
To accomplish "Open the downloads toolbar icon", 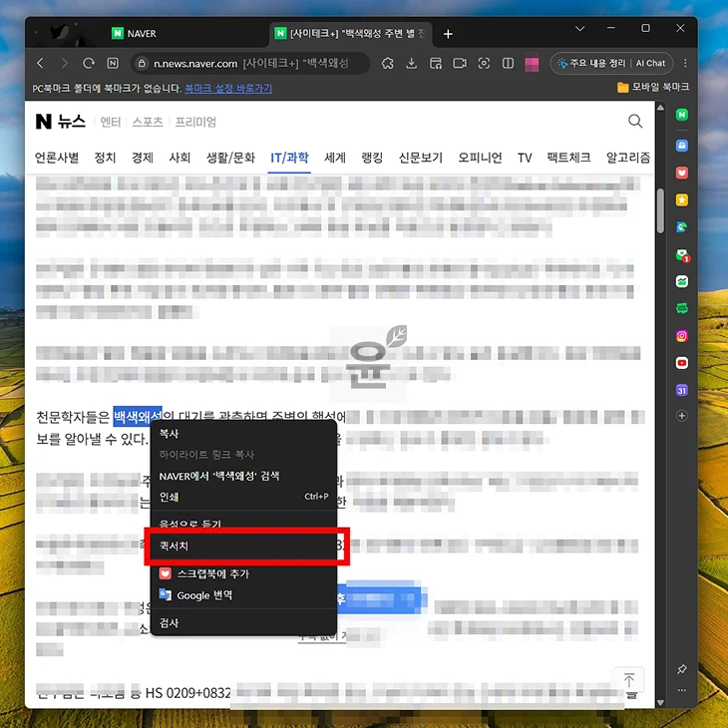I will pyautogui.click(x=411, y=63).
